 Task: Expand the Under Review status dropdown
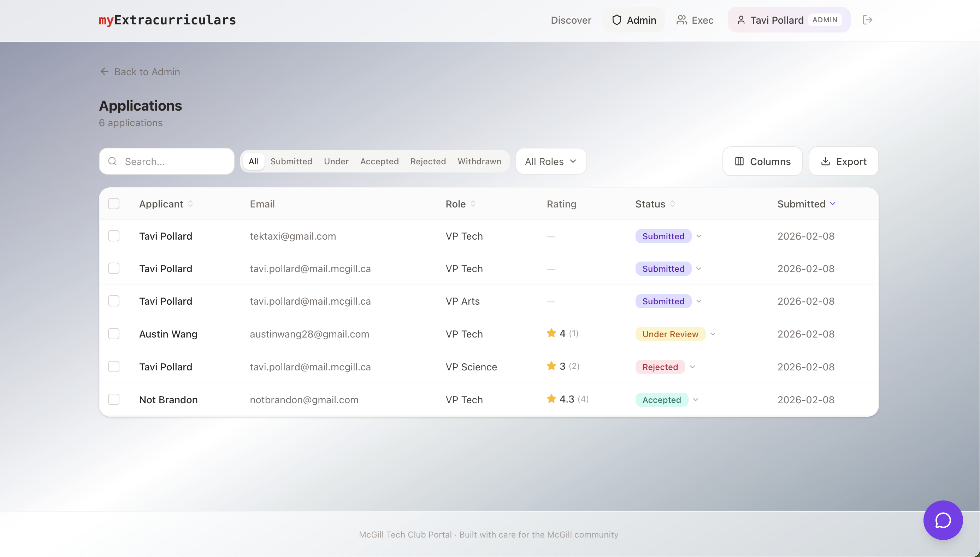click(x=713, y=334)
